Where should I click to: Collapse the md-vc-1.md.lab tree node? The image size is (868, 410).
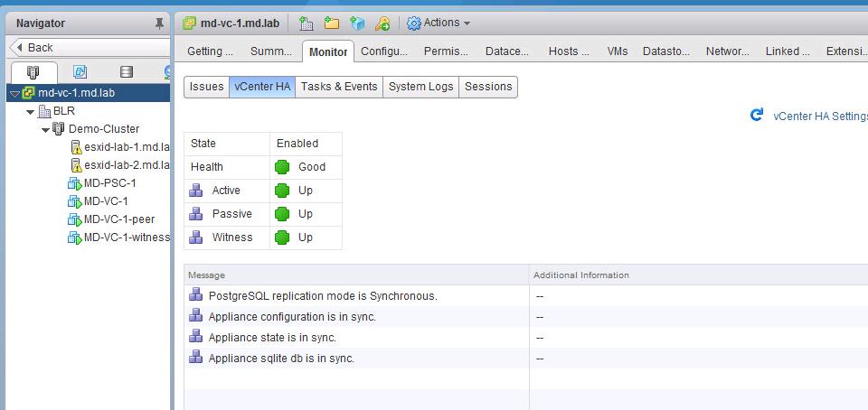pos(15,93)
